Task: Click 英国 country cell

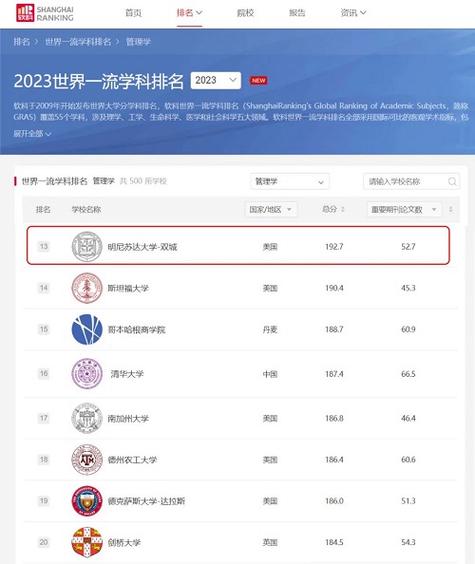Action: coord(270,542)
